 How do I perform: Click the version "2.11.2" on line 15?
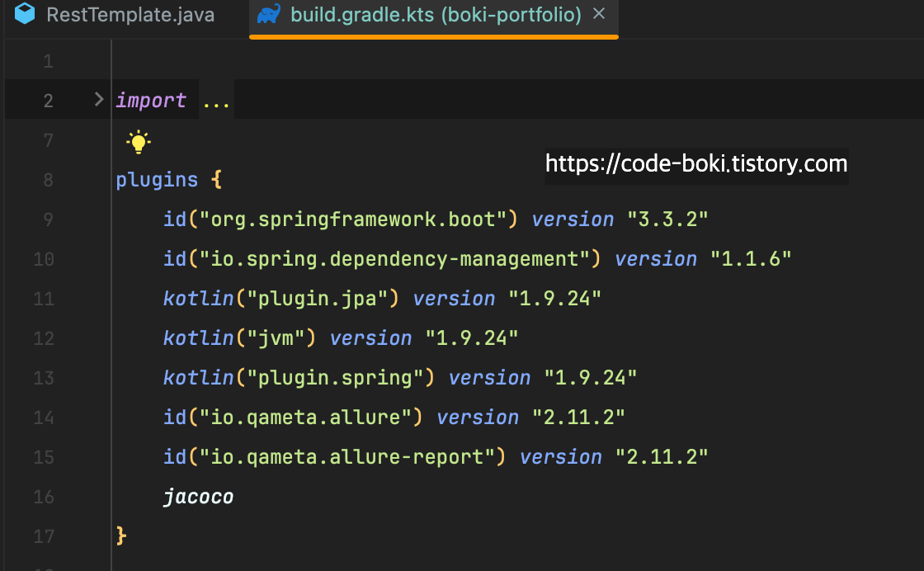[x=661, y=456]
